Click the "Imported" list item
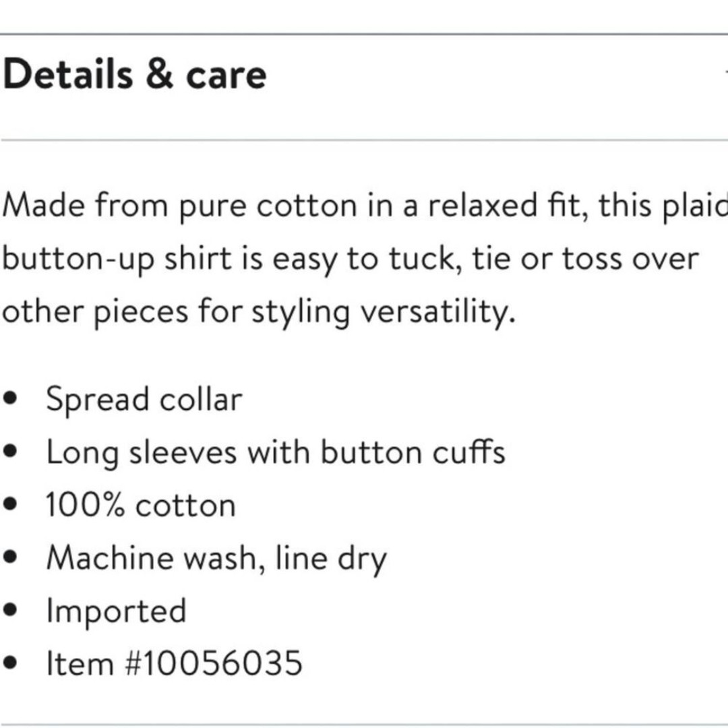Viewport: 728px width, 728px height. [x=116, y=611]
